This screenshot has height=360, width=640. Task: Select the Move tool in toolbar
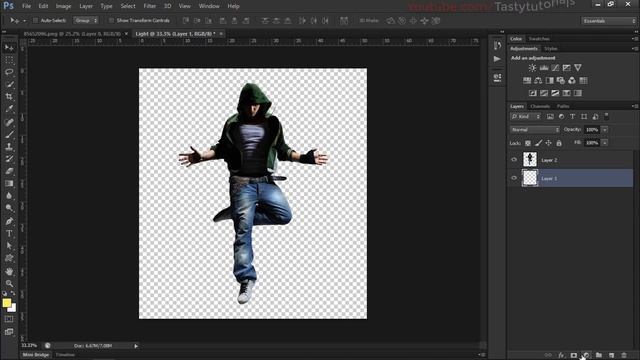point(9,48)
